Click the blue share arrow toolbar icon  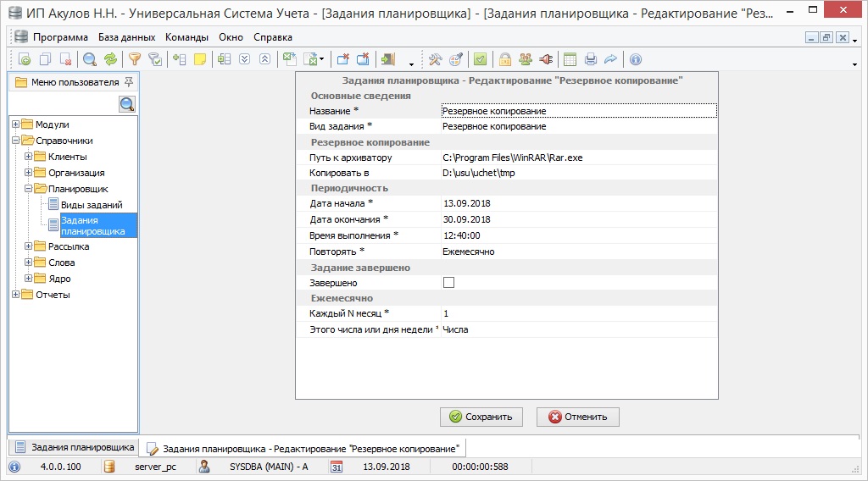[x=610, y=59]
